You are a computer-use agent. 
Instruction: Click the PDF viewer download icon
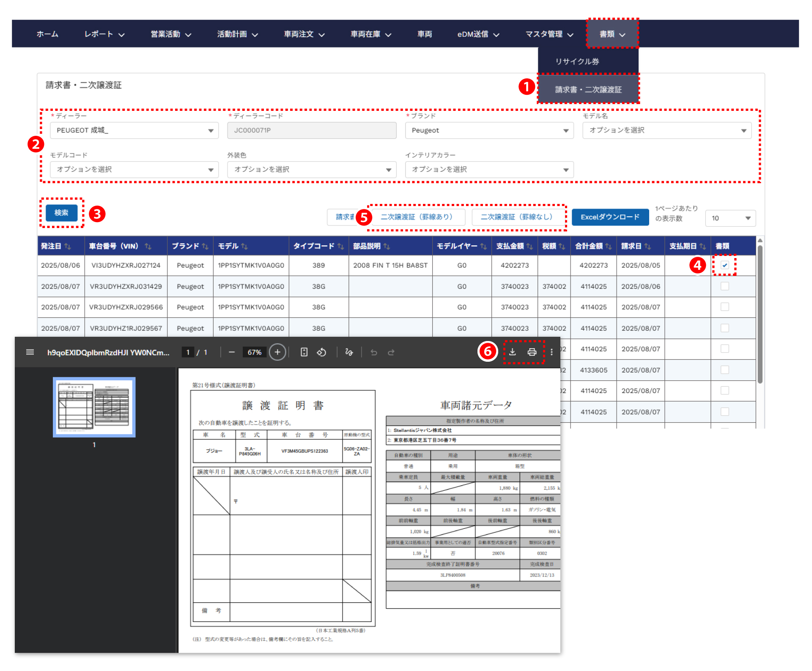tap(512, 352)
